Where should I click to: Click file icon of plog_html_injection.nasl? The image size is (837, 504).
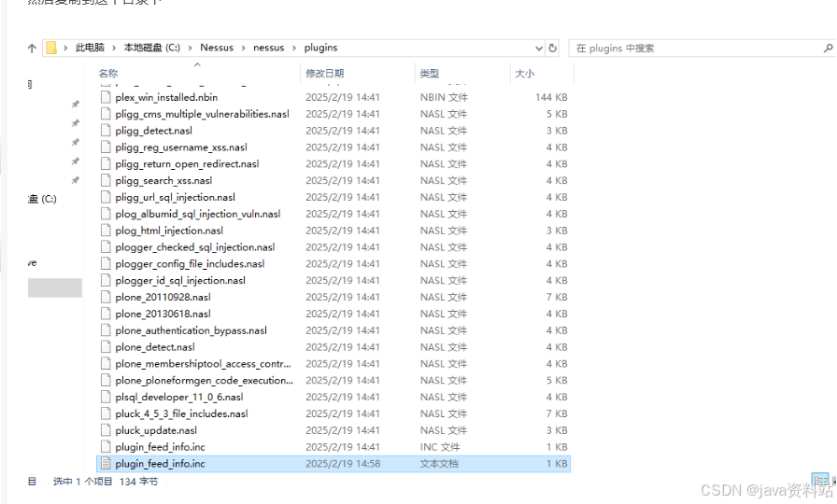tap(106, 231)
